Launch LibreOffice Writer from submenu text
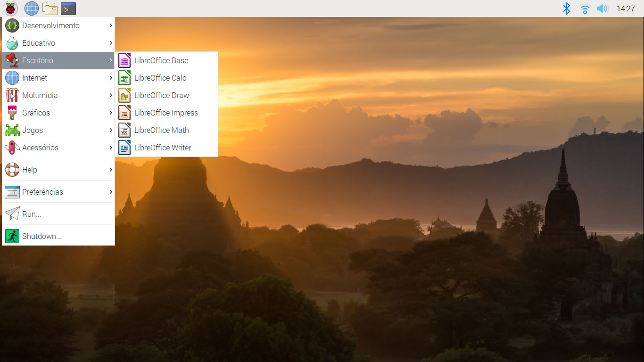644x362 pixels. click(x=163, y=148)
